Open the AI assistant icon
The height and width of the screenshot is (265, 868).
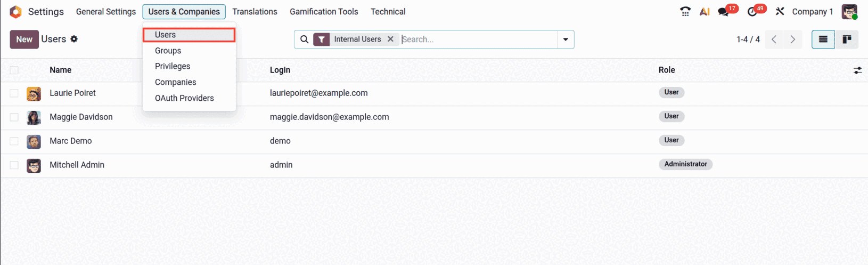tap(705, 12)
